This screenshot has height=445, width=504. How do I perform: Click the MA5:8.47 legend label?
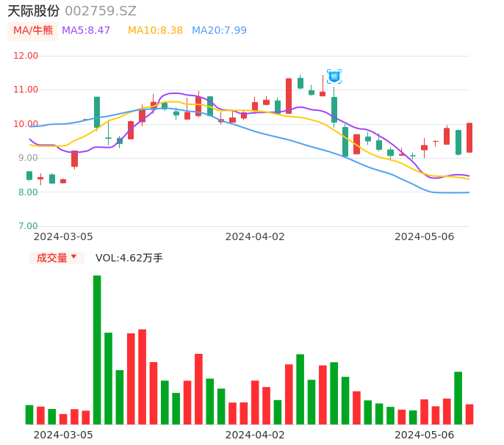(86, 31)
